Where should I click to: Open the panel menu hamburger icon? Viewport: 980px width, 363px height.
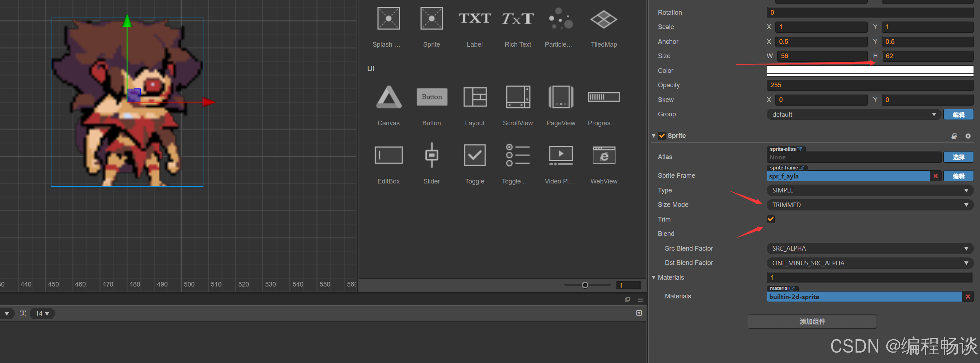640,299
